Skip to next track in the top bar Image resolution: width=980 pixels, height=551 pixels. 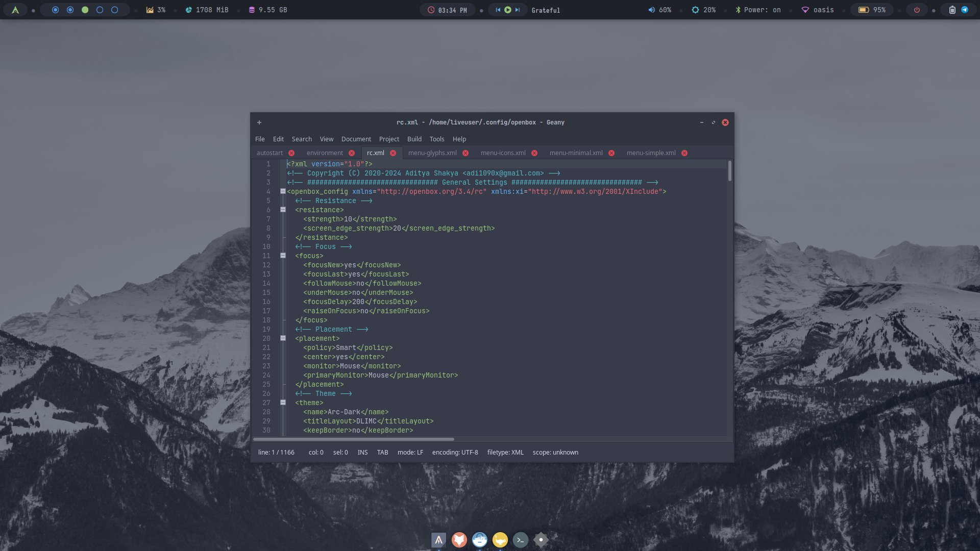tap(518, 10)
